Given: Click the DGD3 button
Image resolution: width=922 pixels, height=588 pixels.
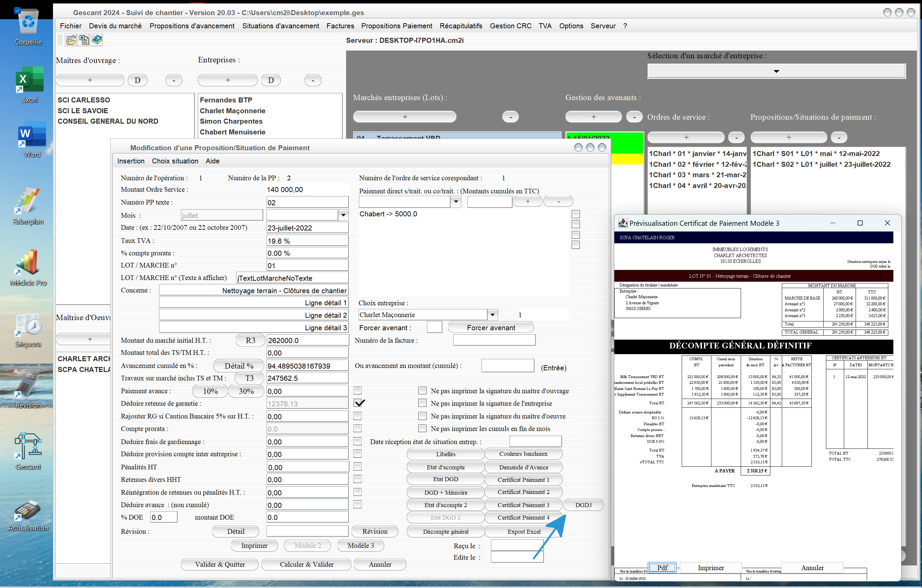Looking at the screenshot, I should point(583,505).
